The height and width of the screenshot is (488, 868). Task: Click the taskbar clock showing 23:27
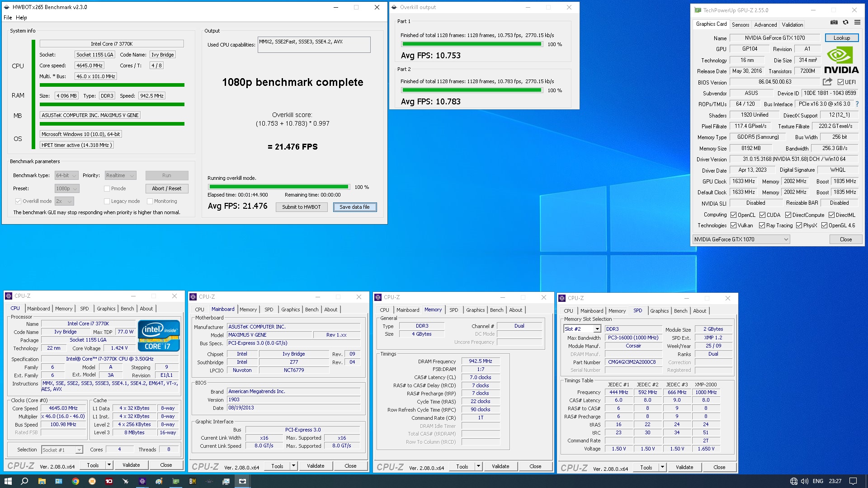tap(835, 481)
